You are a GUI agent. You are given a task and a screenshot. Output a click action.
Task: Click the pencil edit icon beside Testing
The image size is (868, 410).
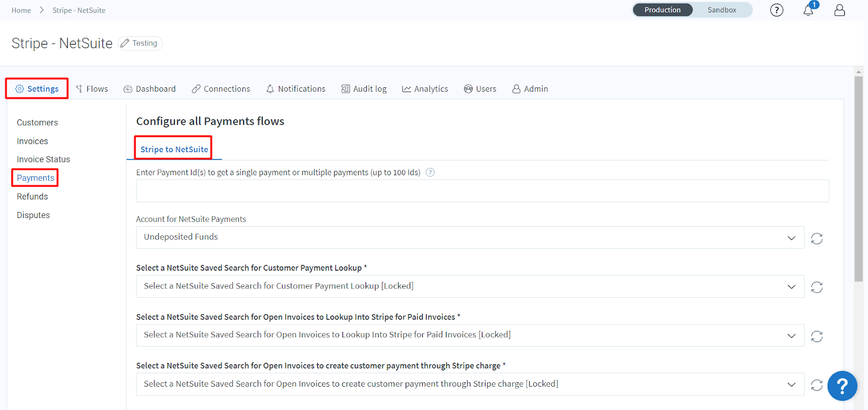click(125, 43)
